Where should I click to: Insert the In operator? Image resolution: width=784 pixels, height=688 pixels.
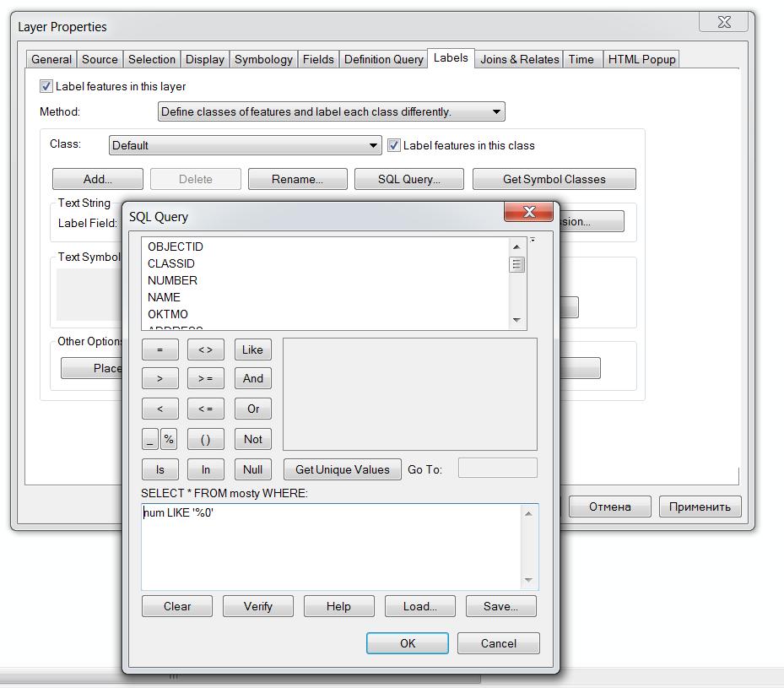point(206,469)
